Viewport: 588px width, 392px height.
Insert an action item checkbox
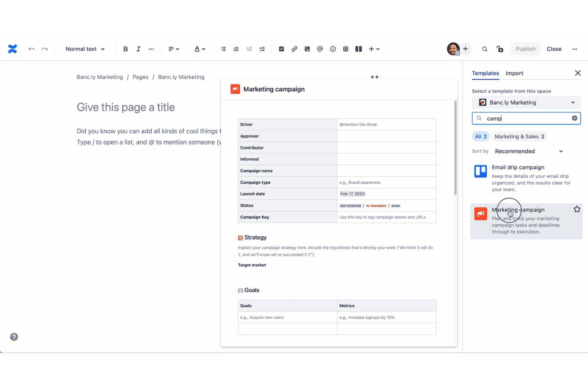click(281, 49)
